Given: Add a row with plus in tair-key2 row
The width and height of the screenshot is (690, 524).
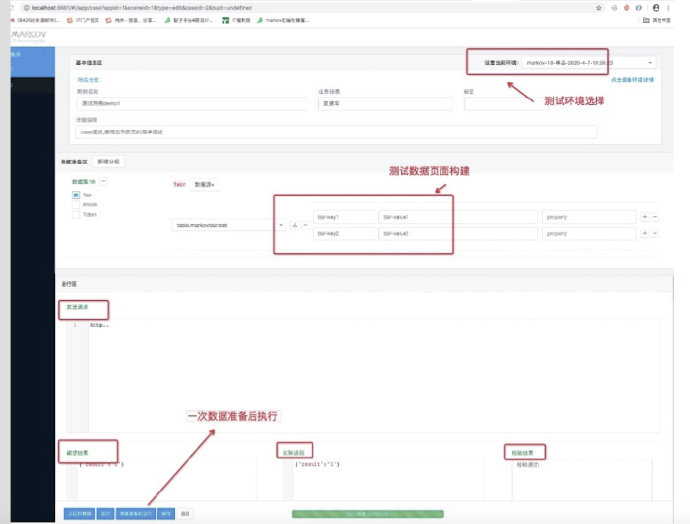Looking at the screenshot, I should coord(645,233).
